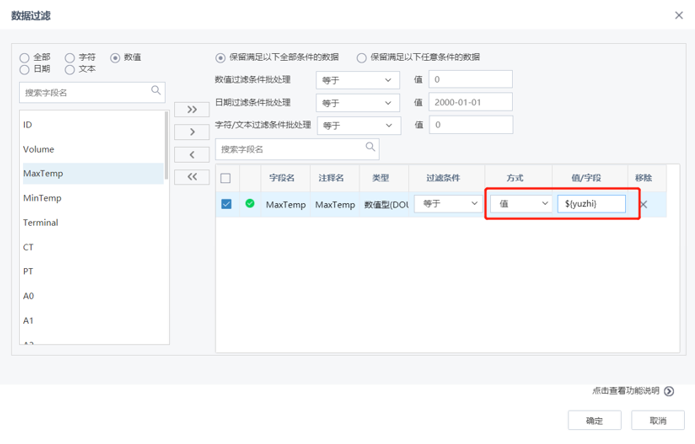Click the green status icon in MaxTemp row
Screen dimensions: 695x444
(x=250, y=204)
